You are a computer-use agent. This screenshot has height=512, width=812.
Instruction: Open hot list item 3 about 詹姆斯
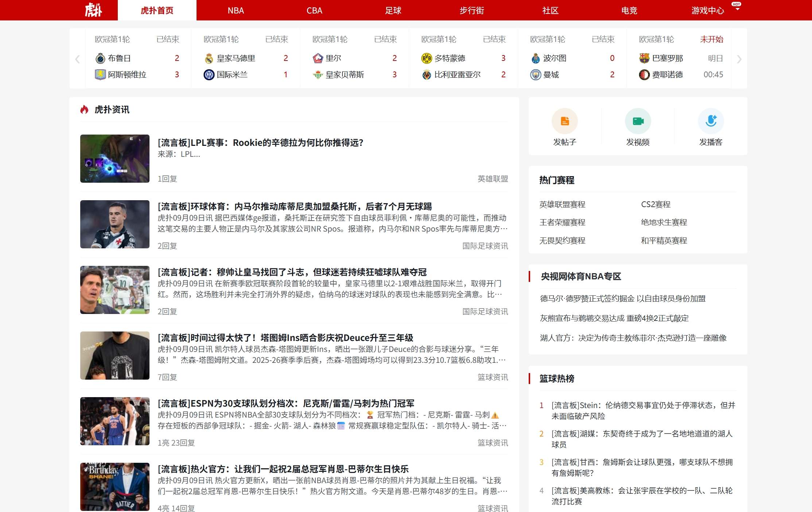coord(642,468)
